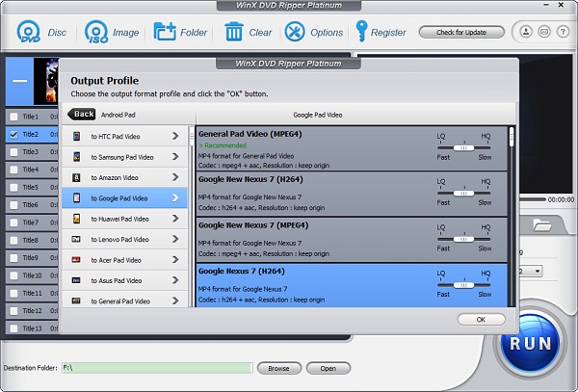Click the Back button
This screenshot has height=392, width=578.
[x=82, y=115]
